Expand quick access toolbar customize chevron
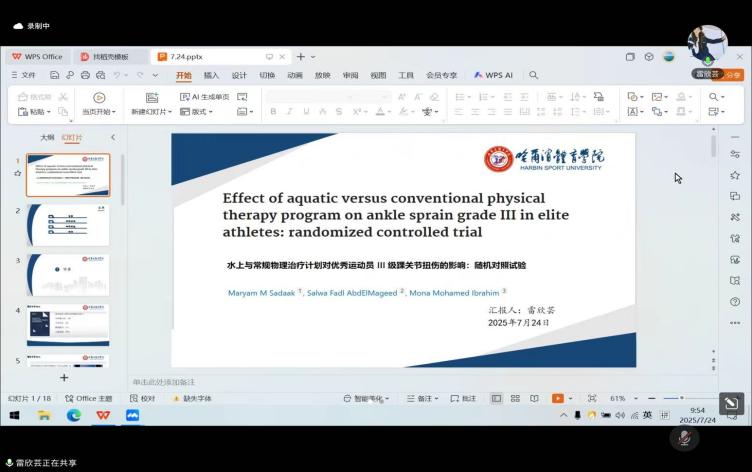 [155, 75]
